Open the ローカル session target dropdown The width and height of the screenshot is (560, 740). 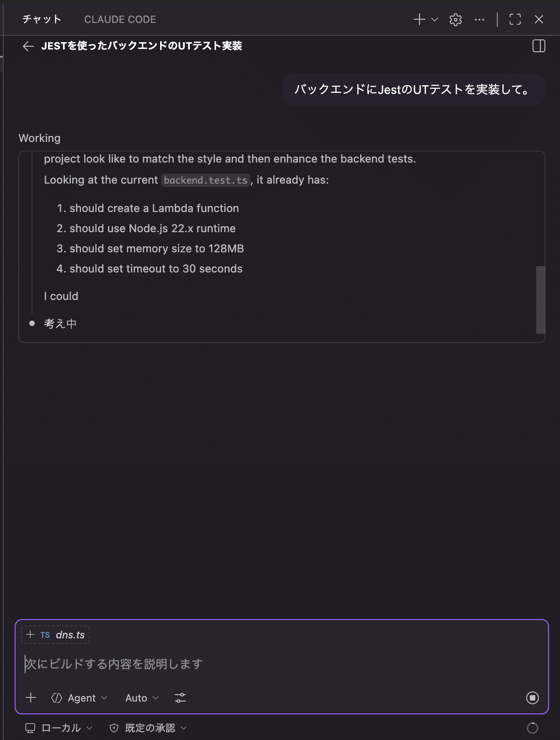coord(59,728)
